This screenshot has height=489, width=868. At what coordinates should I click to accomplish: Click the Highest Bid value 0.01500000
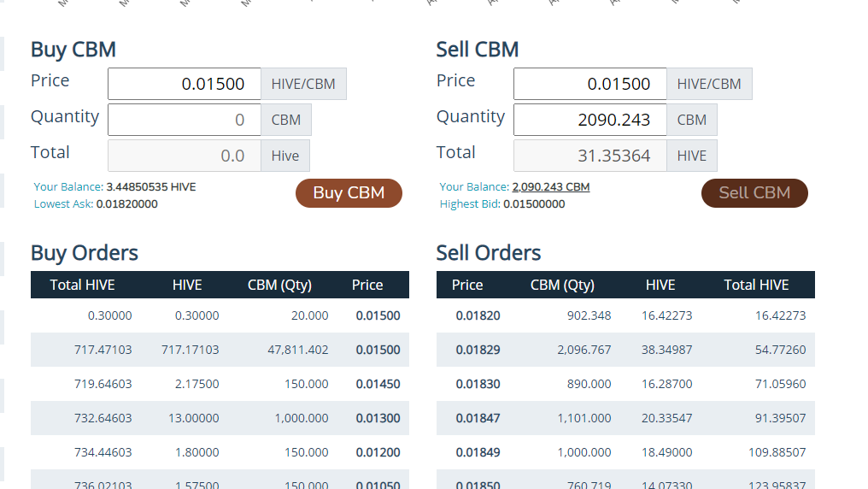point(534,204)
